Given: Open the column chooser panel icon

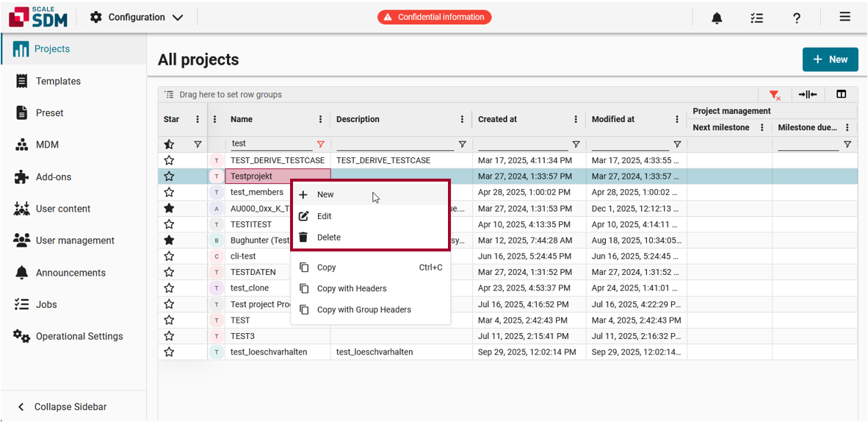Looking at the screenshot, I should 842,94.
